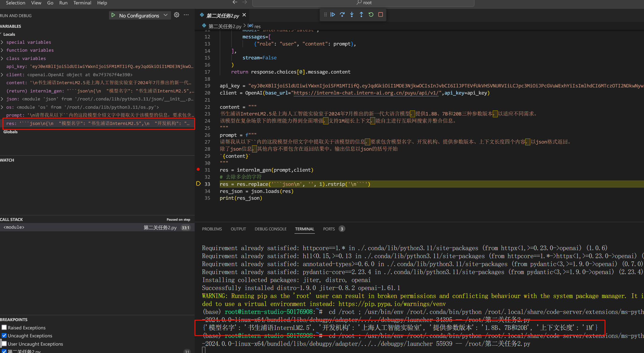Restart the debug session
Viewport: 644px width, 353px height.
371,14
